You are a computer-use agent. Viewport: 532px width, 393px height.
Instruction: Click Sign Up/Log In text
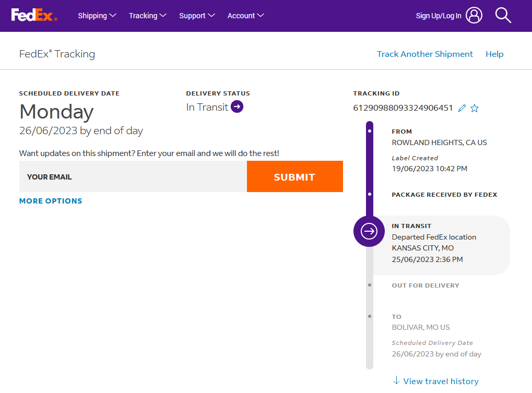(x=438, y=16)
